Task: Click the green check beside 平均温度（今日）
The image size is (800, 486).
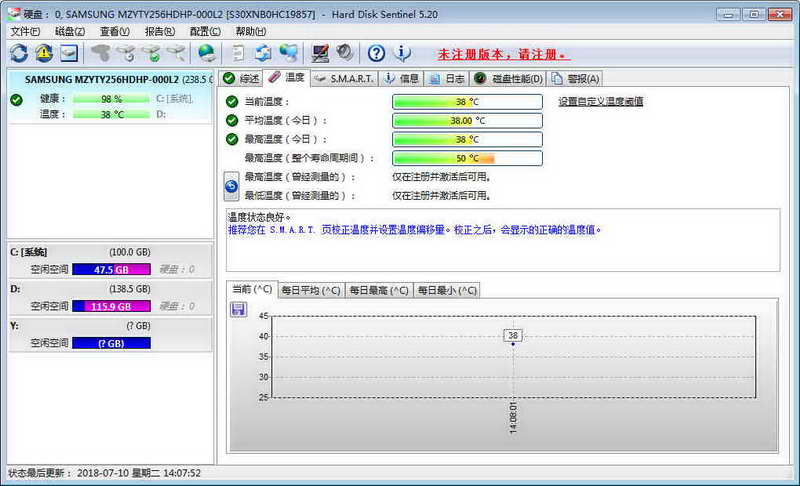Action: point(232,120)
